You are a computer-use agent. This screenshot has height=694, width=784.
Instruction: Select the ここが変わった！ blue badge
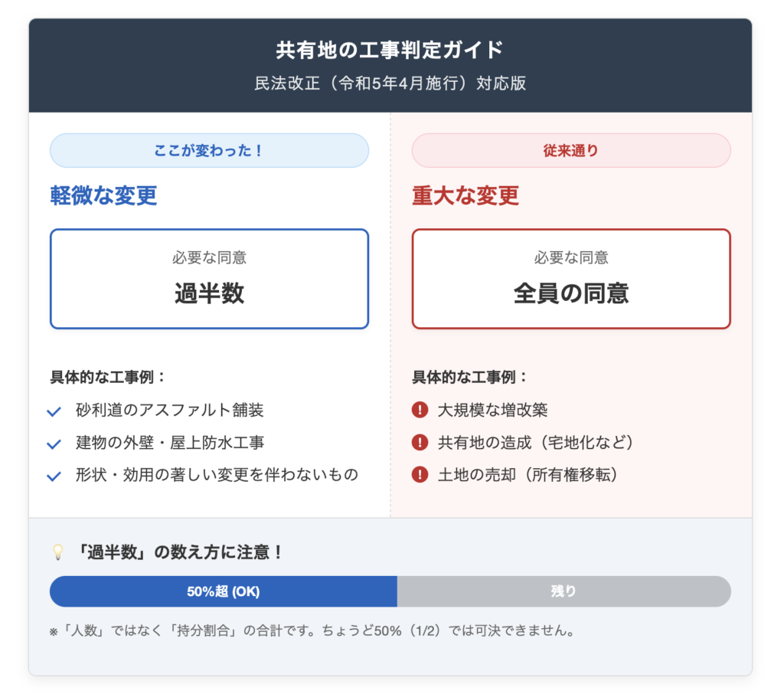click(209, 150)
